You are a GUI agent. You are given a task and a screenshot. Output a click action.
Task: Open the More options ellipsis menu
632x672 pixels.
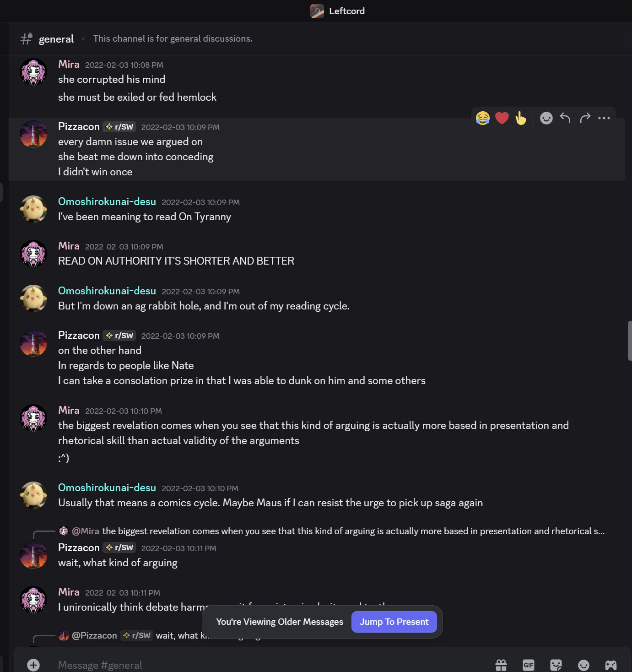[x=604, y=118]
